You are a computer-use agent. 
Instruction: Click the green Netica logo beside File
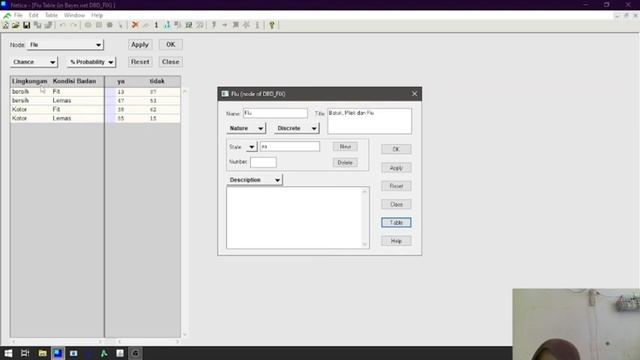pos(7,16)
